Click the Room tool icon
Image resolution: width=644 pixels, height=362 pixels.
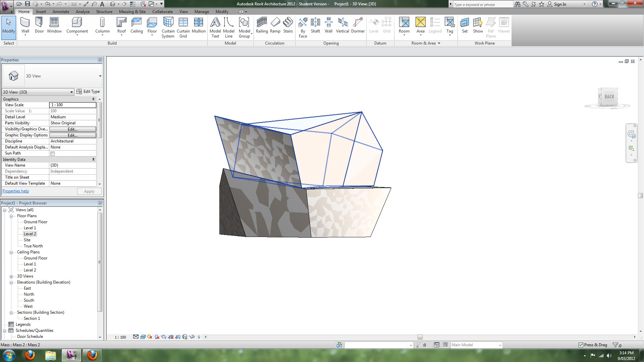404,23
